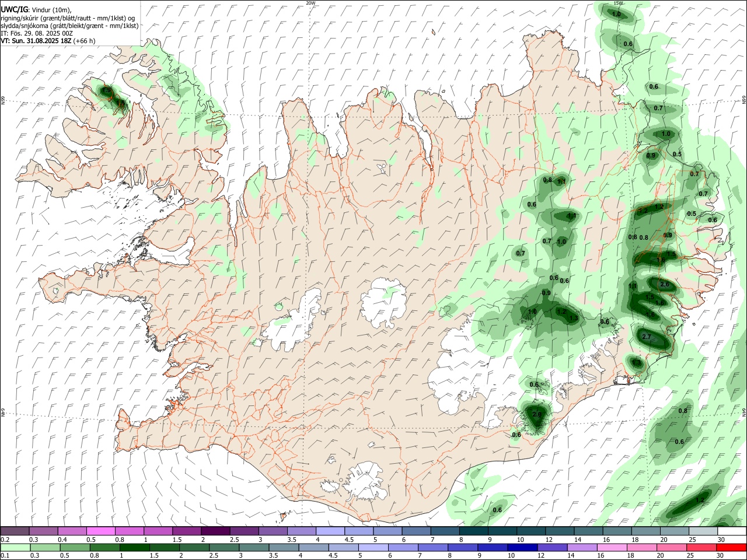Pick upper legend dark teal swatch between 9 and 10
The height and width of the screenshot is (560, 747).
pos(502,531)
